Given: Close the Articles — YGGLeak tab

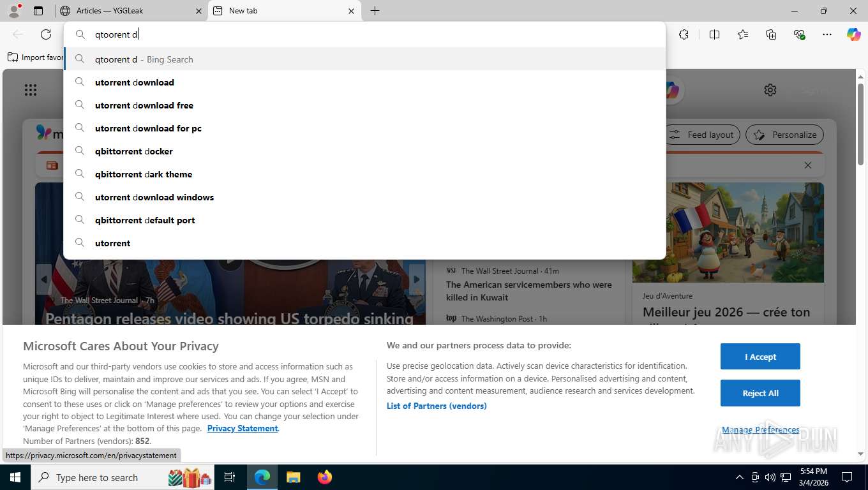Looking at the screenshot, I should [198, 11].
